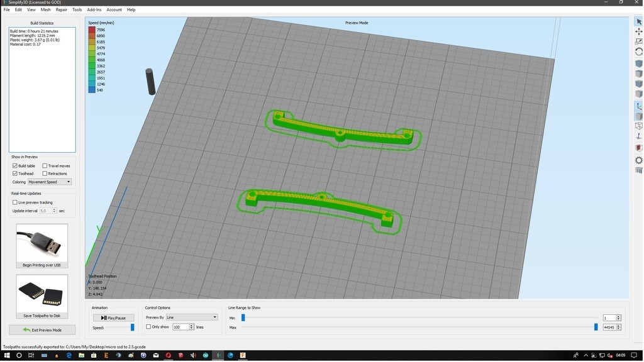Enable the Retractions checkbox
644x362 pixels.
[x=45, y=173]
